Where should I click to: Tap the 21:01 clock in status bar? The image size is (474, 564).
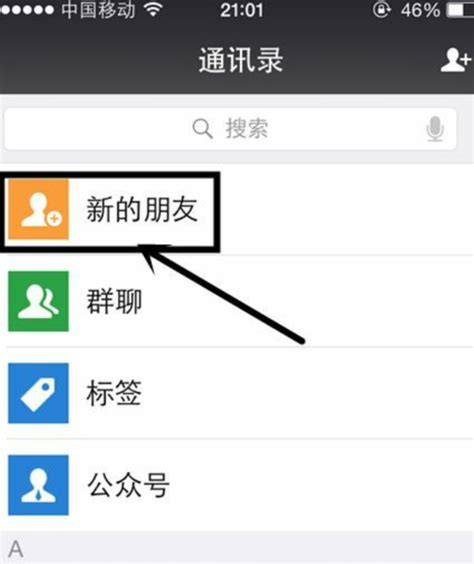click(242, 10)
